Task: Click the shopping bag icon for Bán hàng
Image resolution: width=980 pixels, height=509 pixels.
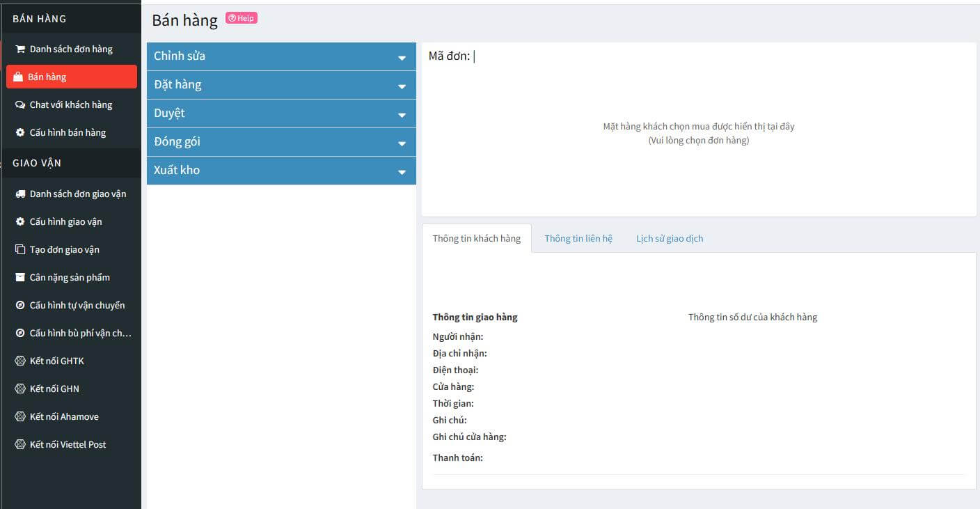Action: pos(18,77)
